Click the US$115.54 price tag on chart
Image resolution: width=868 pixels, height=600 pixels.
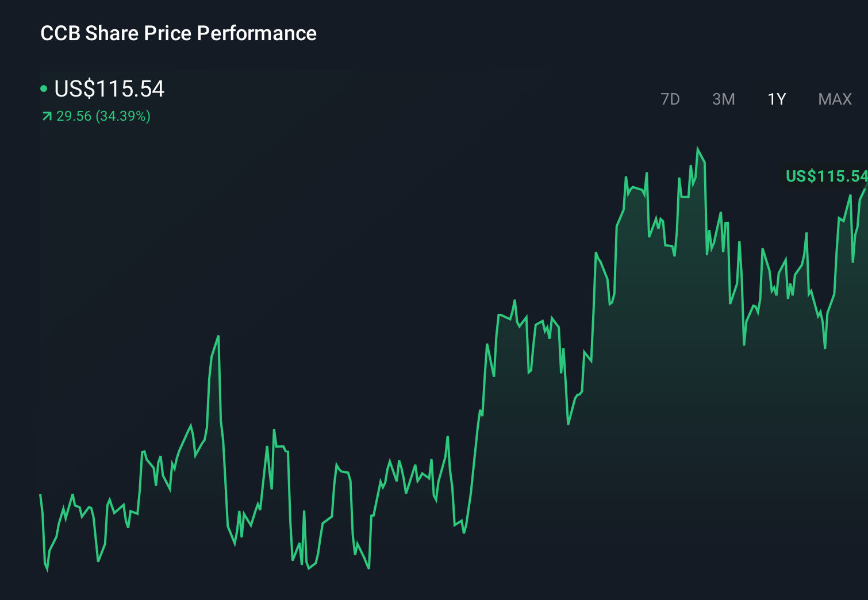coord(826,177)
